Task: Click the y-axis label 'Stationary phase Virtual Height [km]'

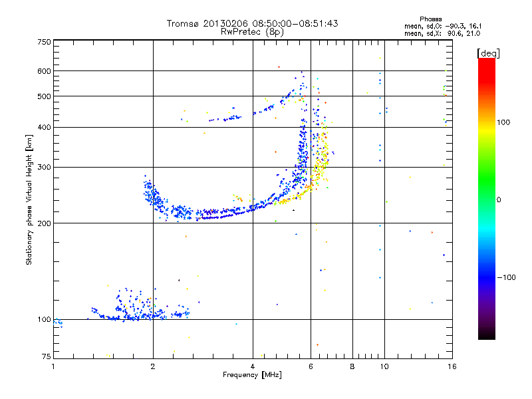Action: (29, 199)
